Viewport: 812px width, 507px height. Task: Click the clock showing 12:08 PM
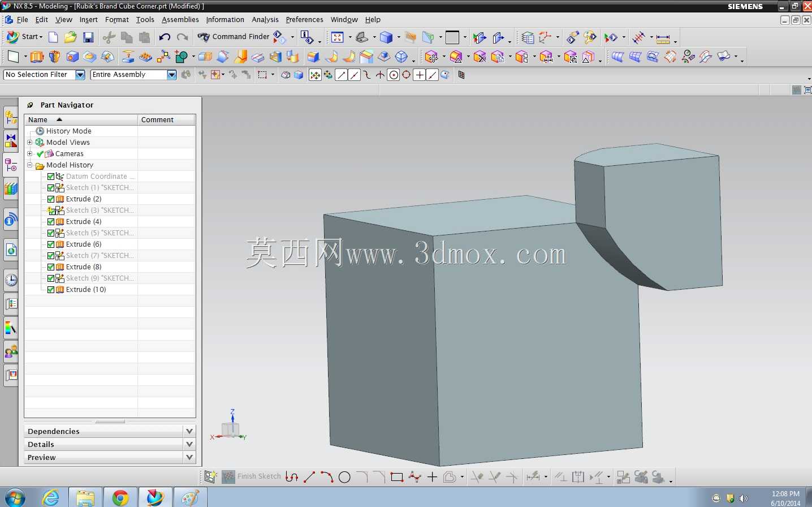pyautogui.click(x=785, y=494)
